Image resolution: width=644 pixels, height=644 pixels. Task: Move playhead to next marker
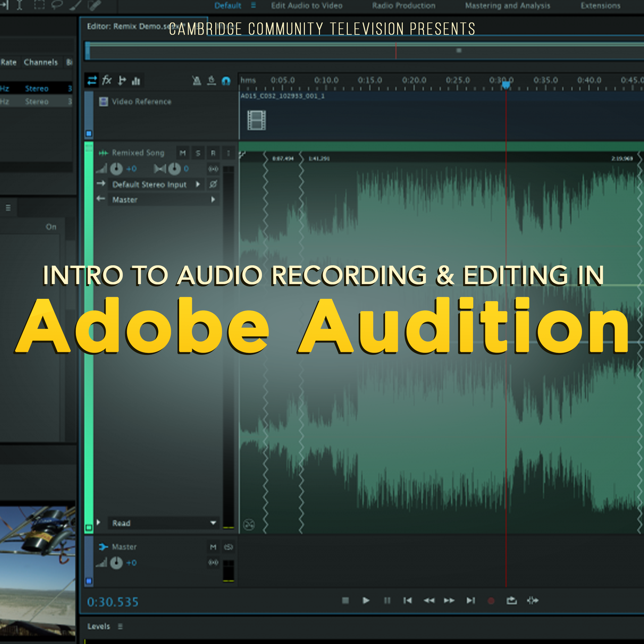pyautogui.click(x=471, y=600)
